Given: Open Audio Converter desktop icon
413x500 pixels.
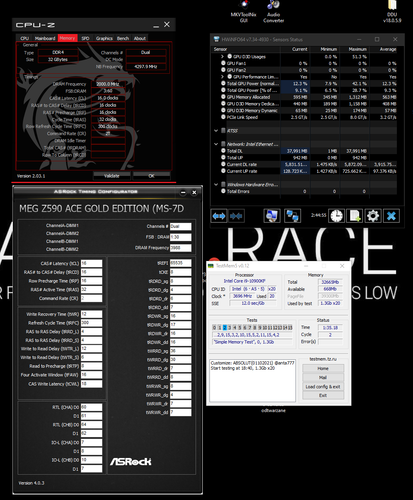Looking at the screenshot, I should point(273,11).
